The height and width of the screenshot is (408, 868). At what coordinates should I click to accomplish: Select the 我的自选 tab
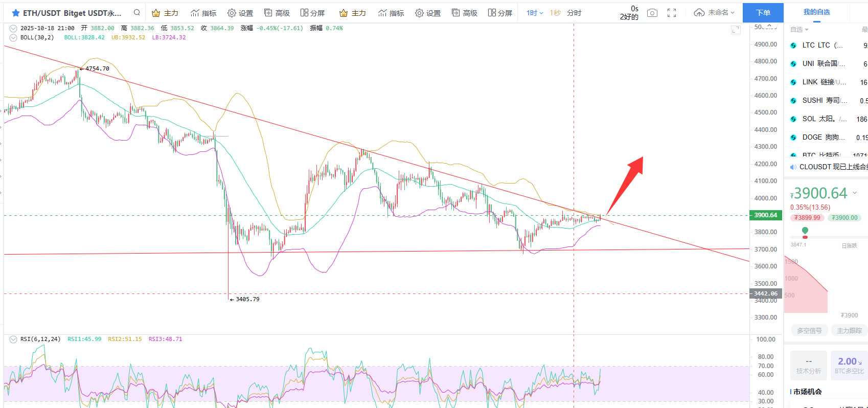pos(816,12)
